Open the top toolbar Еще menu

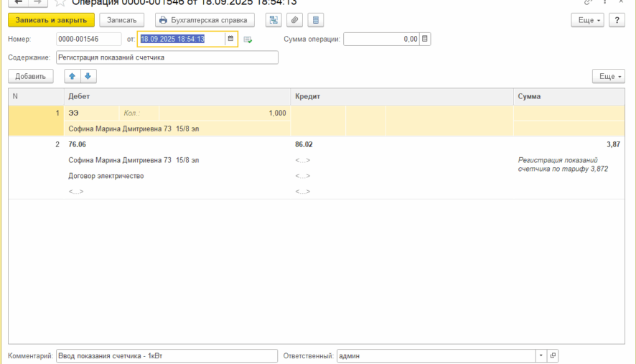click(x=587, y=20)
